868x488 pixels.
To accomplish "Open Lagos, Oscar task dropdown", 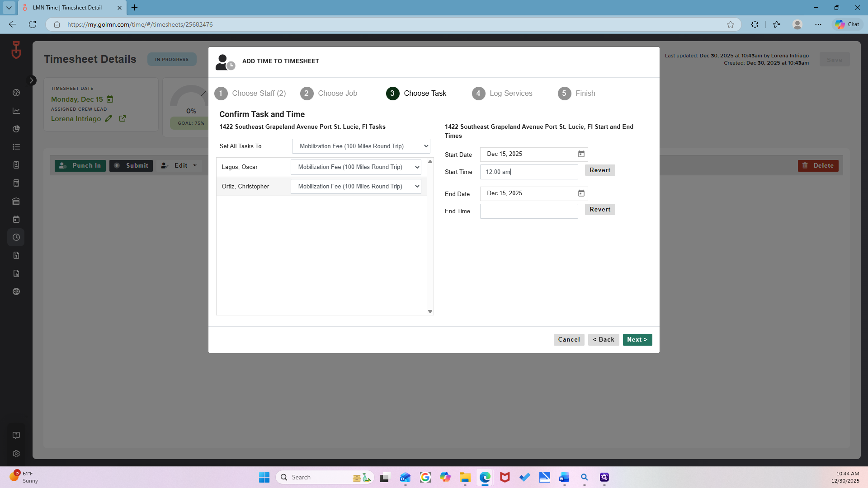I will (356, 167).
